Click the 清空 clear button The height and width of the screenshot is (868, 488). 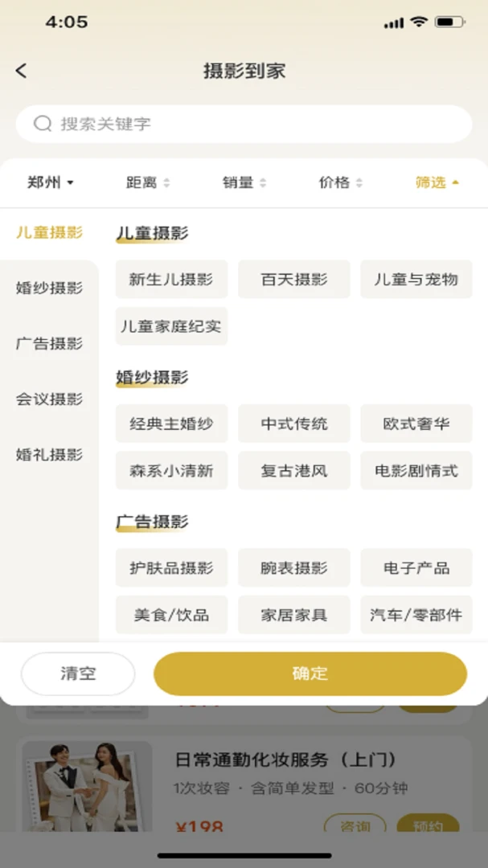(78, 674)
